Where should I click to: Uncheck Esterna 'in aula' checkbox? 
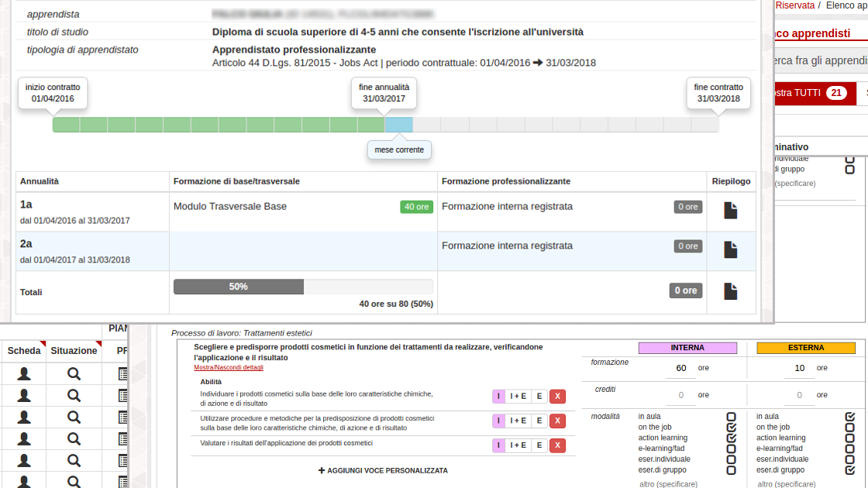click(x=849, y=417)
